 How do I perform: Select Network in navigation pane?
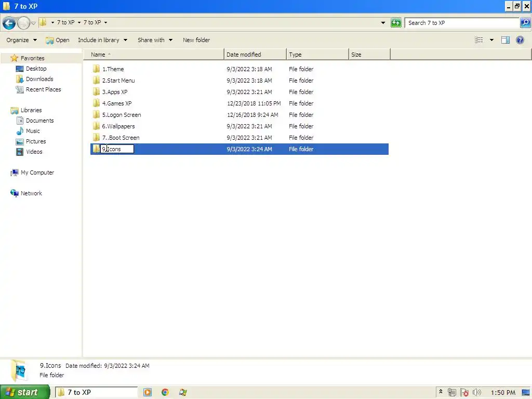click(31, 193)
